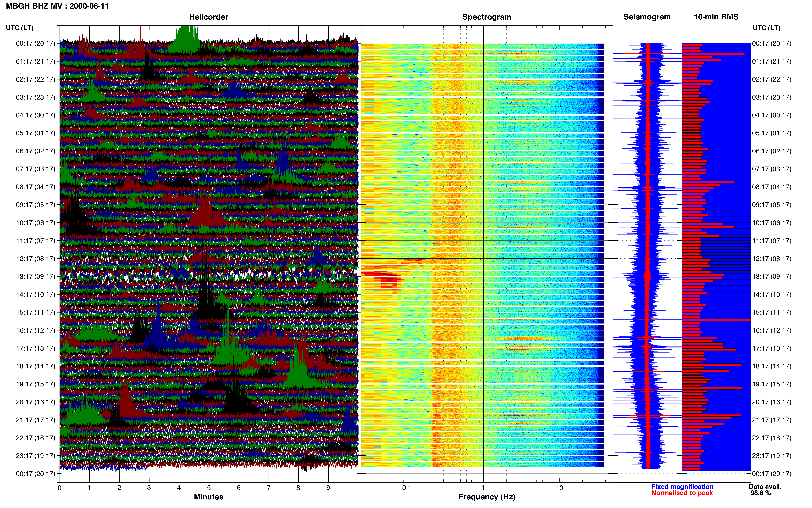Click the "2" tick on the Minutes axis

pos(119,488)
